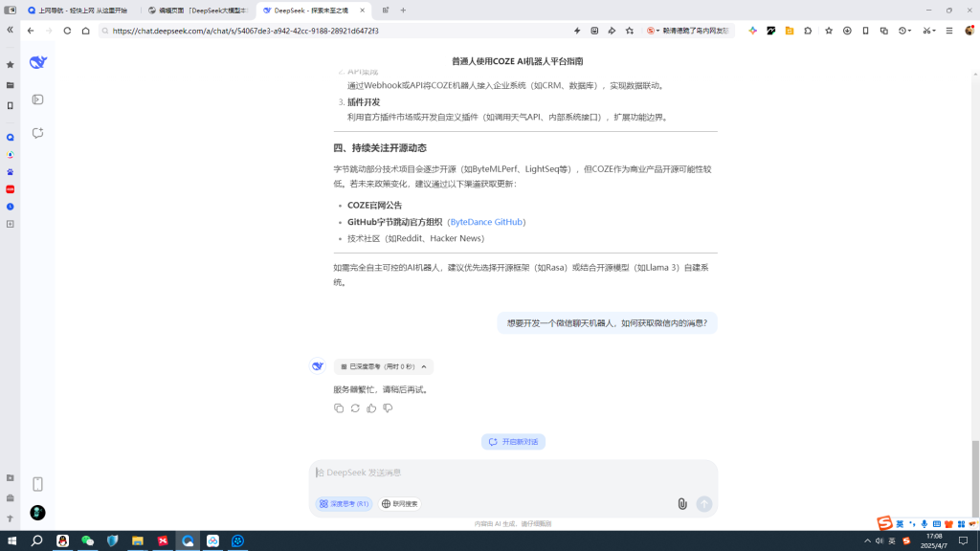This screenshot has width=980, height=551.
Task: Open the mobile app download icon in sidebar
Action: pyautogui.click(x=38, y=484)
